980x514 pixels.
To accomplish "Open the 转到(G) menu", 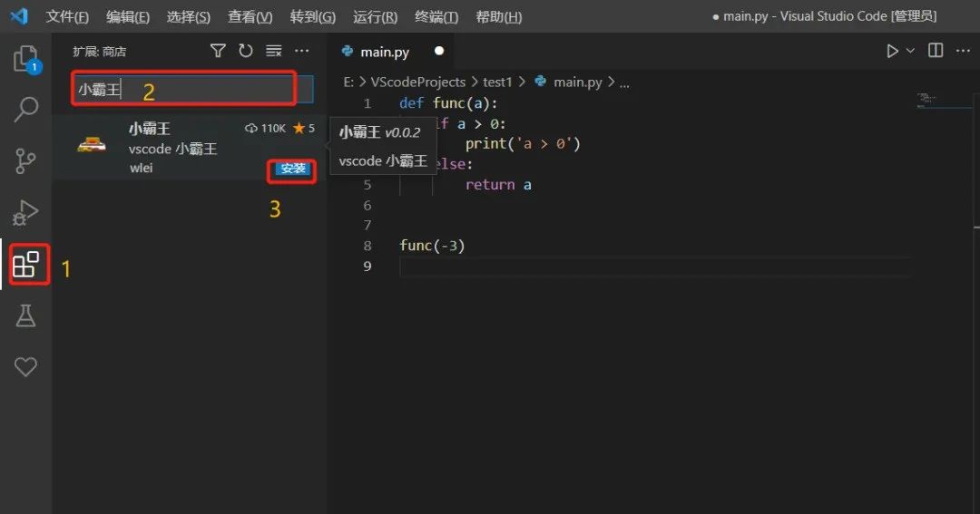I will tap(312, 17).
